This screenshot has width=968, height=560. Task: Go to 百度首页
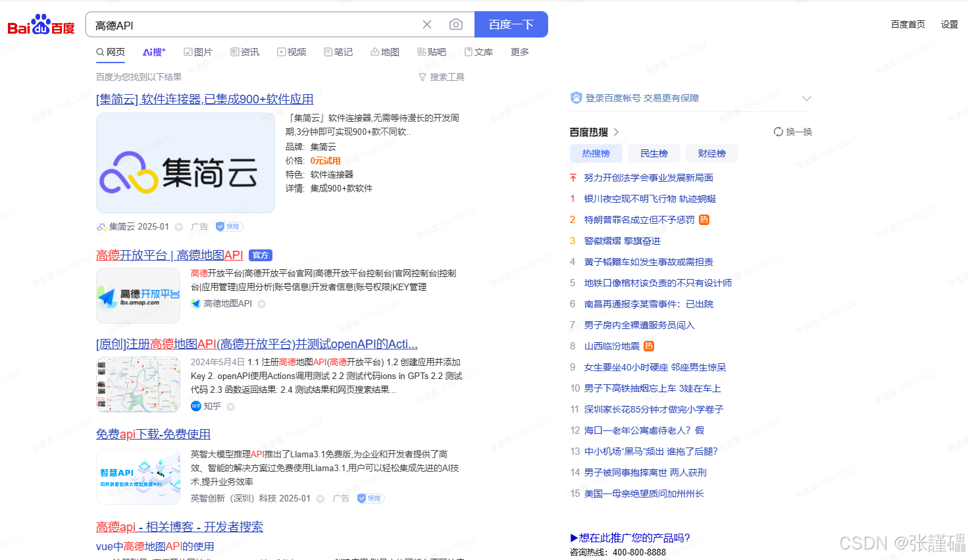[x=908, y=24]
